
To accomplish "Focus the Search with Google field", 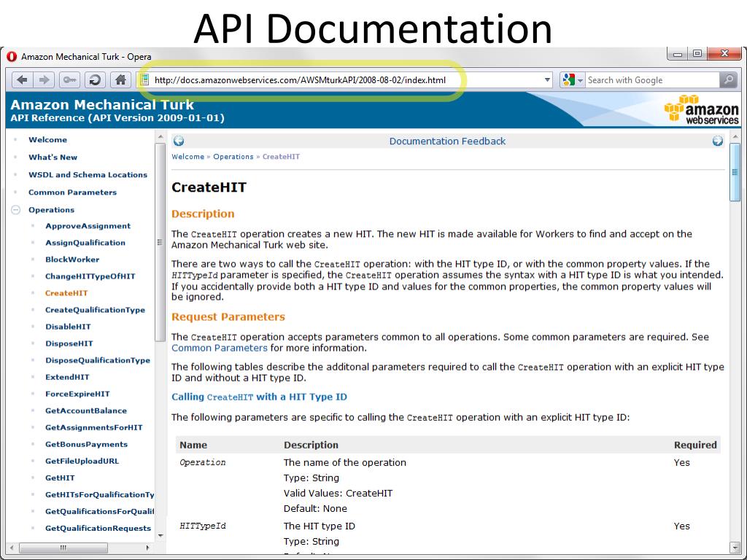I will point(651,80).
